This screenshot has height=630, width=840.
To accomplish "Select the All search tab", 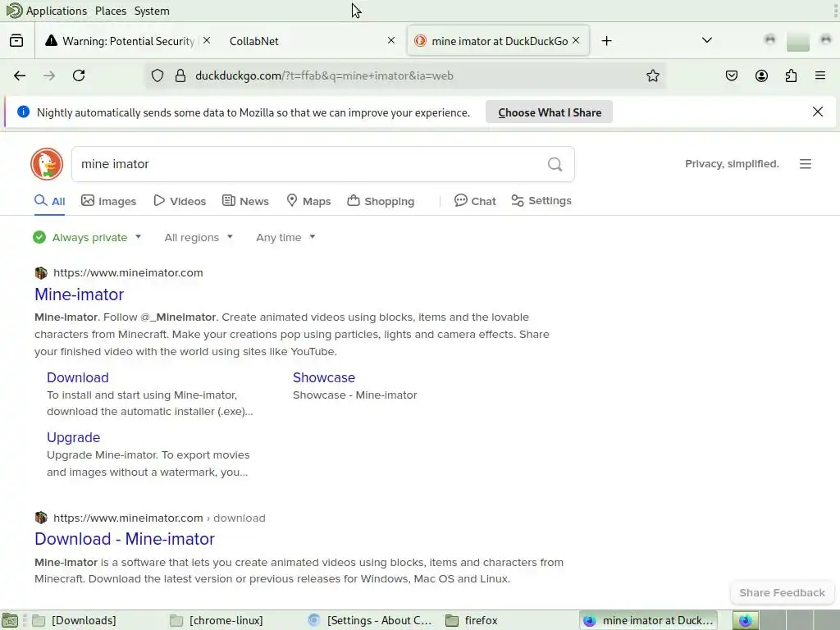I will pyautogui.click(x=49, y=201).
